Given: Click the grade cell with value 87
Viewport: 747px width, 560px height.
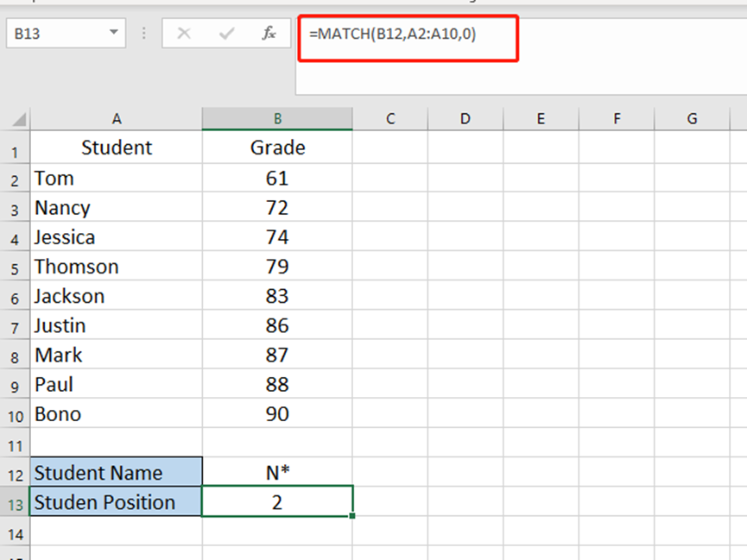Looking at the screenshot, I should click(x=277, y=355).
